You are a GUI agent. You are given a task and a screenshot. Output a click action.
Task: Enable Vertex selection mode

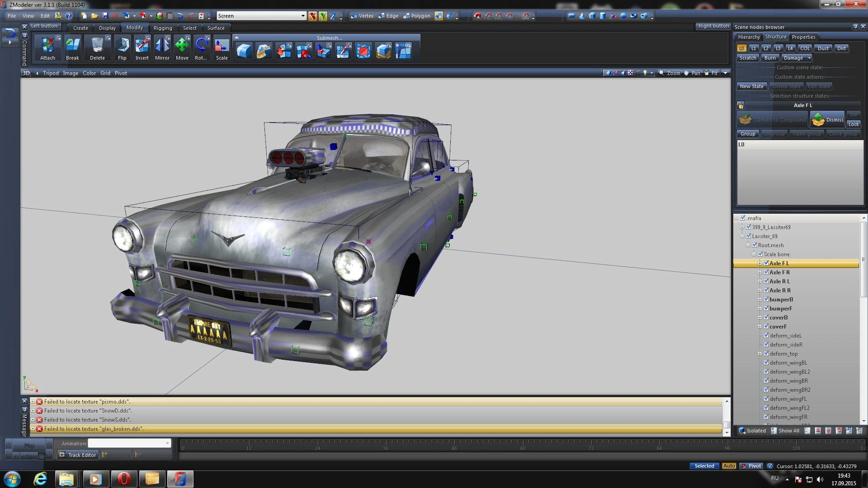pyautogui.click(x=362, y=16)
